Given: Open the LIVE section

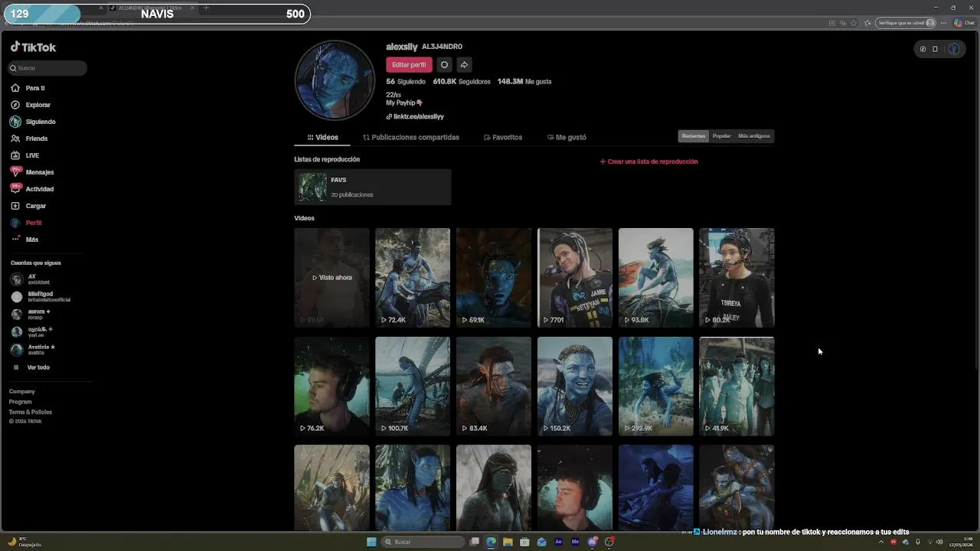Looking at the screenshot, I should 24,155.
